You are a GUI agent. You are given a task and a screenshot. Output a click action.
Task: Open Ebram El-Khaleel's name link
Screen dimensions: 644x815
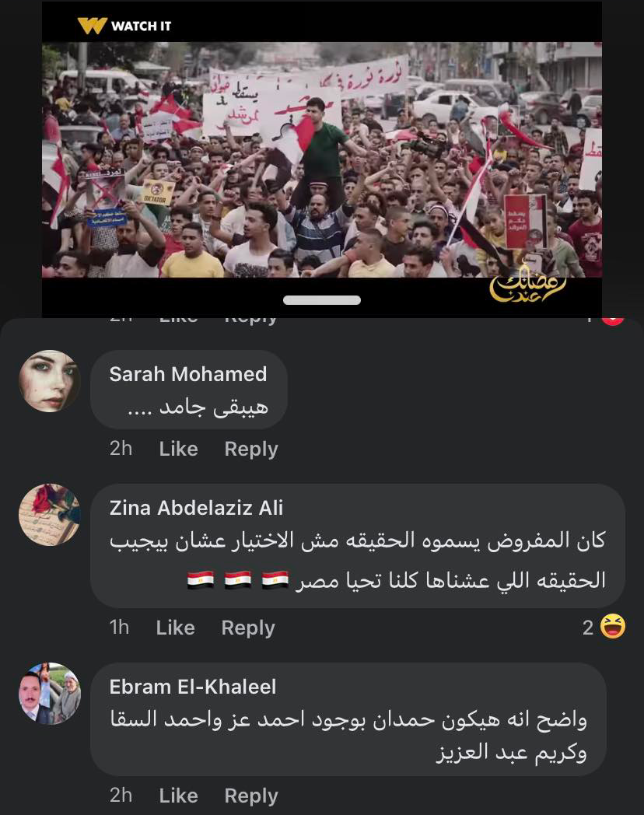pyautogui.click(x=193, y=687)
